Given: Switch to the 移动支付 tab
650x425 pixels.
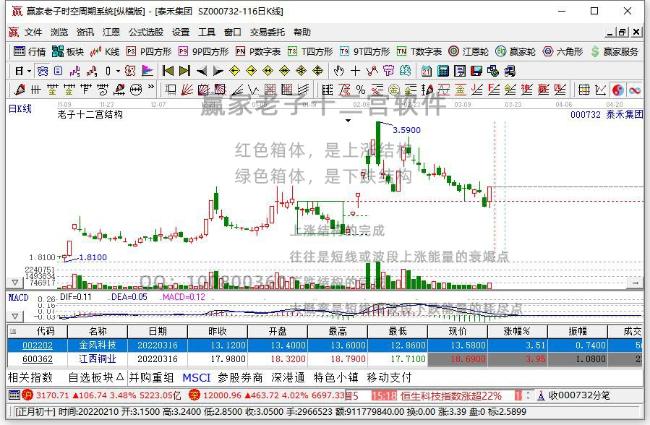Looking at the screenshot, I should tap(389, 378).
